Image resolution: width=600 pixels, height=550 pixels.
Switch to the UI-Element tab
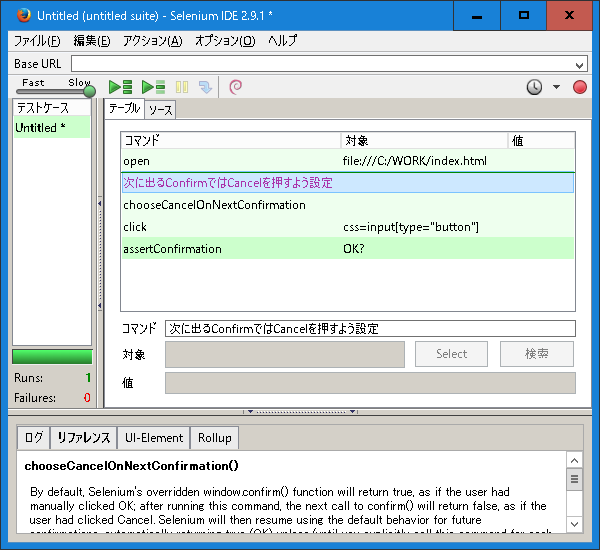pyautogui.click(x=154, y=437)
